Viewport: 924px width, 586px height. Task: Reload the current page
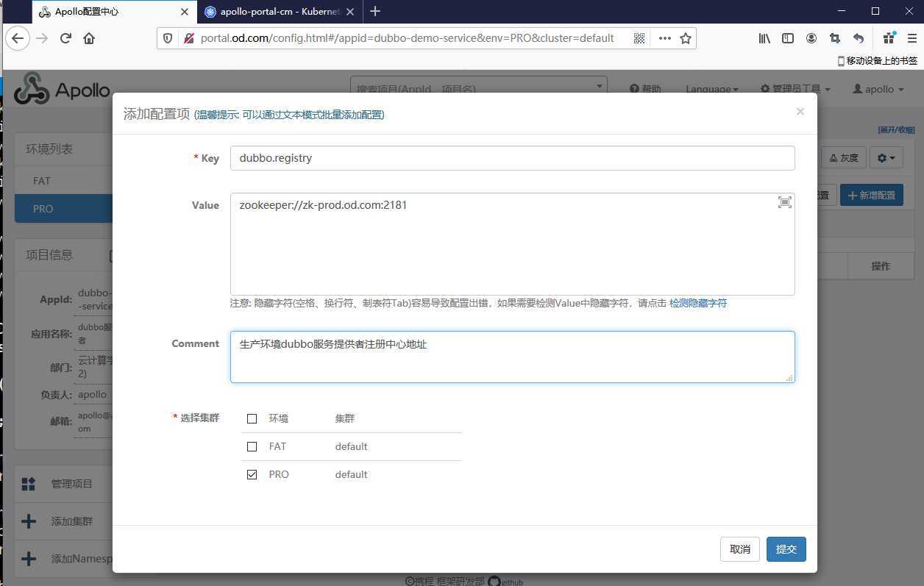(x=65, y=38)
